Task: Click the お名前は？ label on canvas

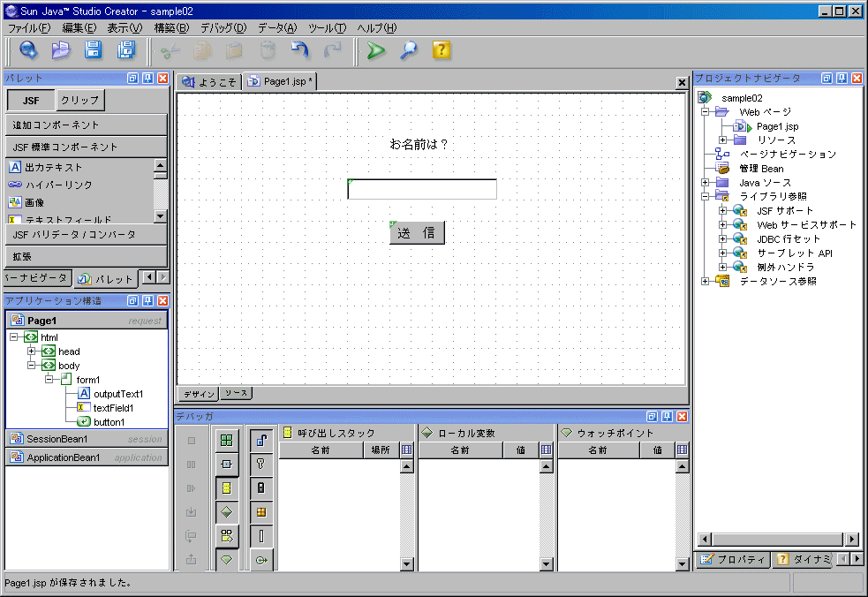Action: [419, 145]
